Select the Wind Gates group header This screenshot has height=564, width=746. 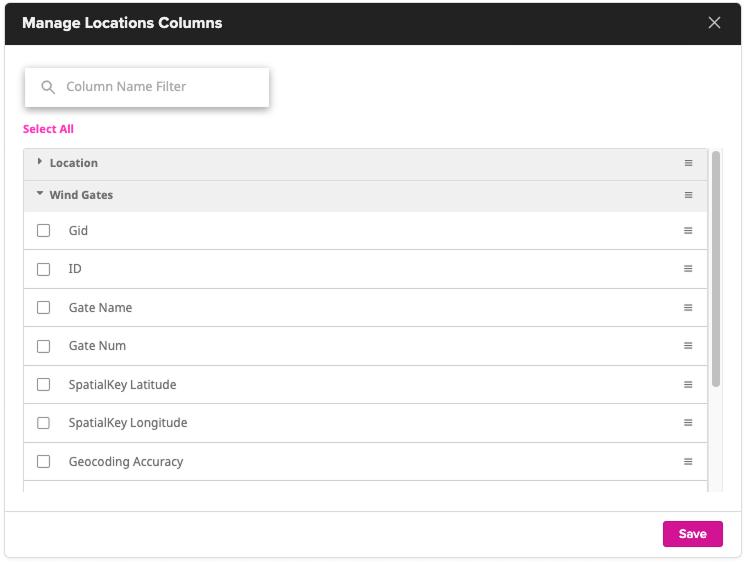[x=81, y=195]
